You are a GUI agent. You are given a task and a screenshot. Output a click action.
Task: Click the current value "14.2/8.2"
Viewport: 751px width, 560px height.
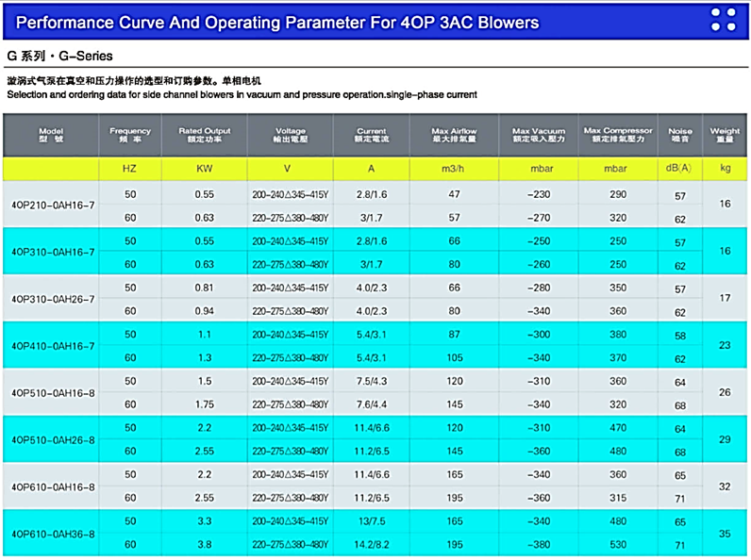coord(372,545)
